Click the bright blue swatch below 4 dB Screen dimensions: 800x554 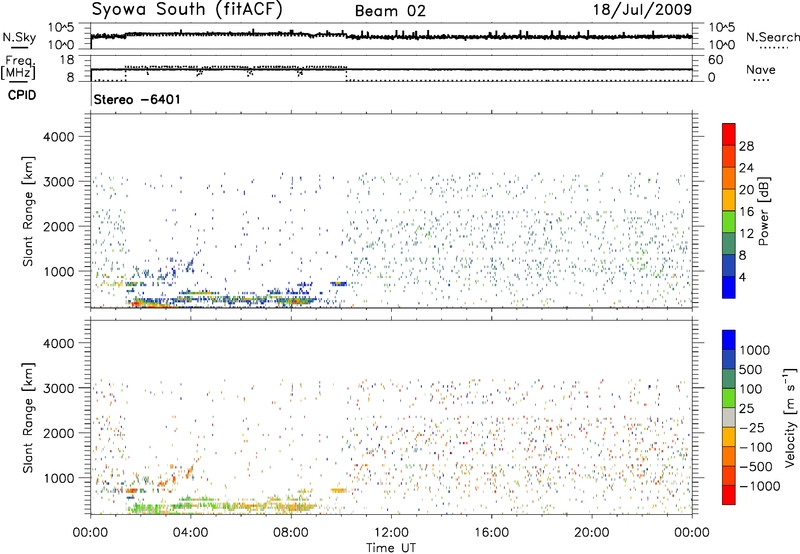click(729, 287)
